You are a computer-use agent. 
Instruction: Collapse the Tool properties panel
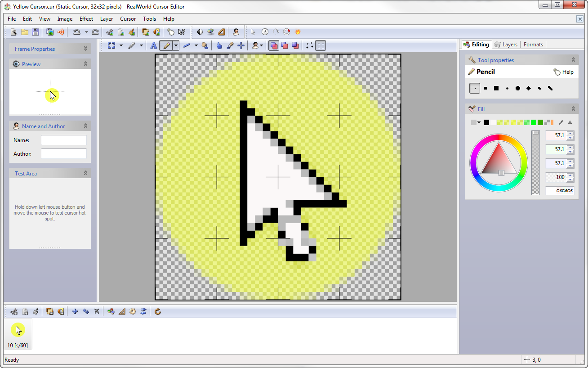(x=573, y=60)
